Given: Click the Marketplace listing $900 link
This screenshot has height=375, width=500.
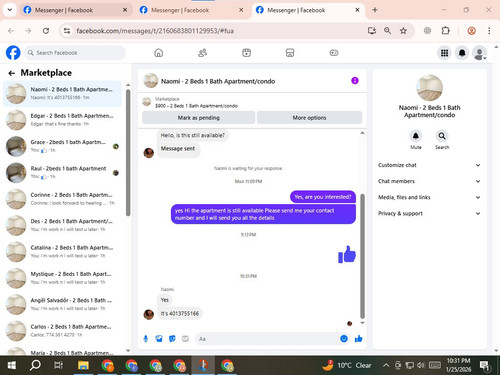Looking at the screenshot, I should pos(196,106).
